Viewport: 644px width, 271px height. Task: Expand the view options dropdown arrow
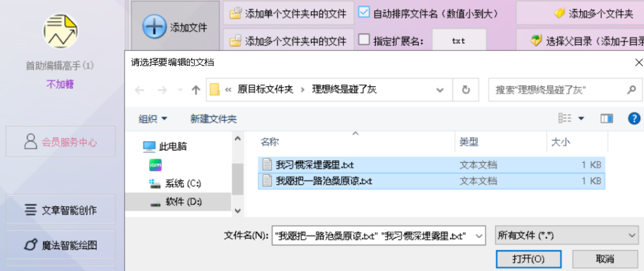pyautogui.click(x=581, y=119)
